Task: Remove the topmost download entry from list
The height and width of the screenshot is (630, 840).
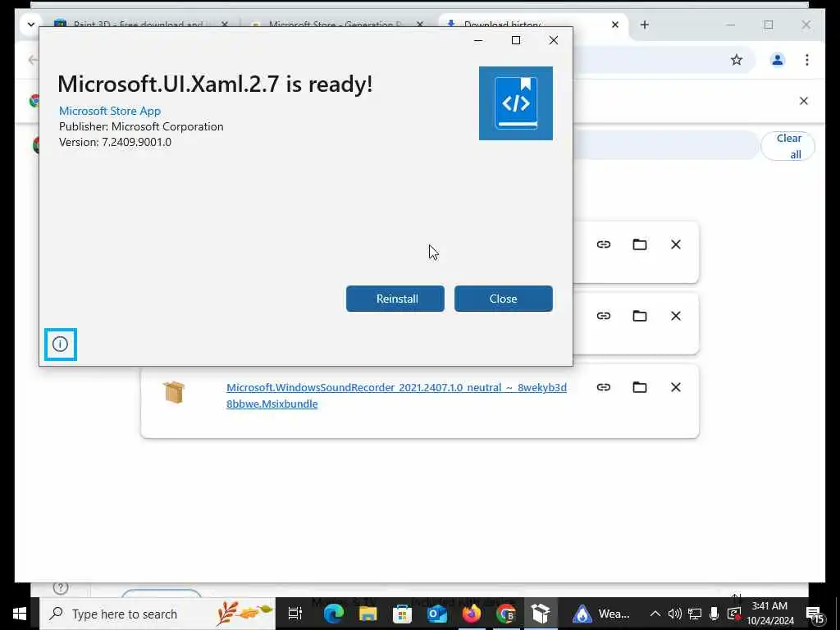Action: pyautogui.click(x=676, y=244)
